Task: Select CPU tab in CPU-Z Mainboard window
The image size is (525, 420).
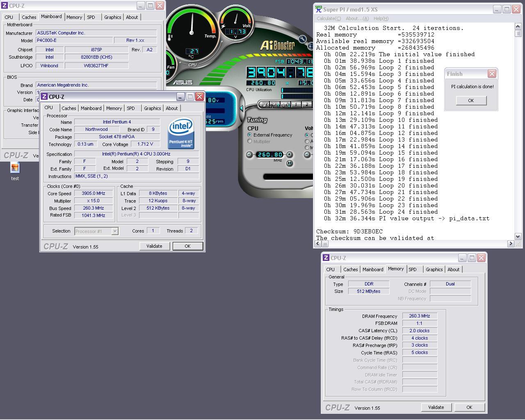Action: click(9, 17)
